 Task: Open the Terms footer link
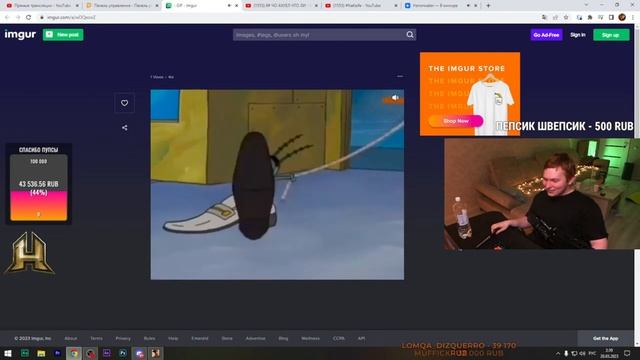point(96,338)
